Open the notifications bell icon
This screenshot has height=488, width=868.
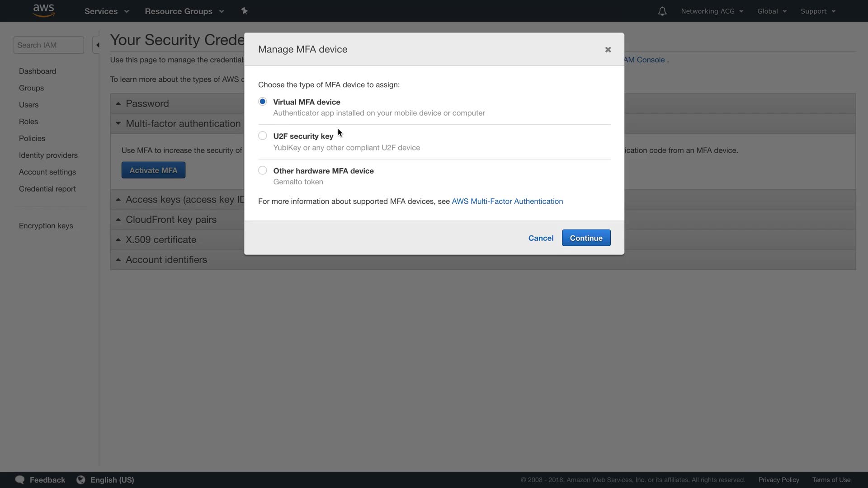point(662,11)
